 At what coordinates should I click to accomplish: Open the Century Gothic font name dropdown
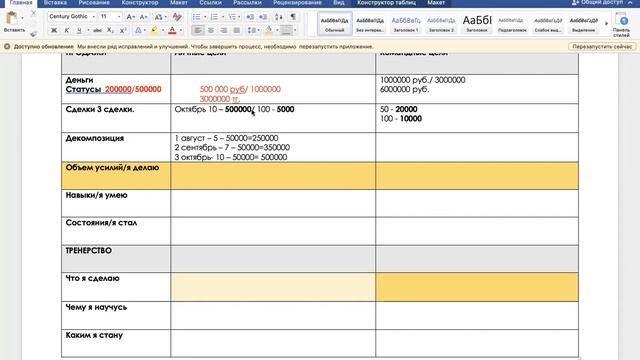click(93, 17)
